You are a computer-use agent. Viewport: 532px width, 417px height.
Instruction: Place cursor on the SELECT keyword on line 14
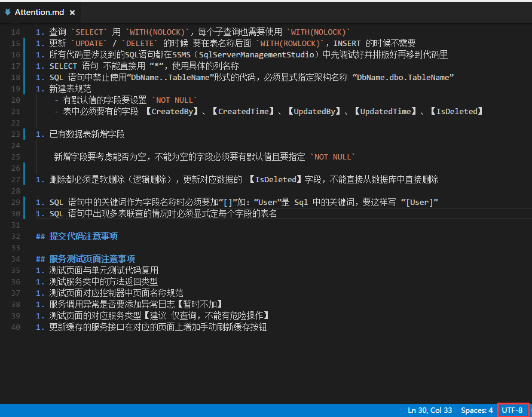click(89, 31)
